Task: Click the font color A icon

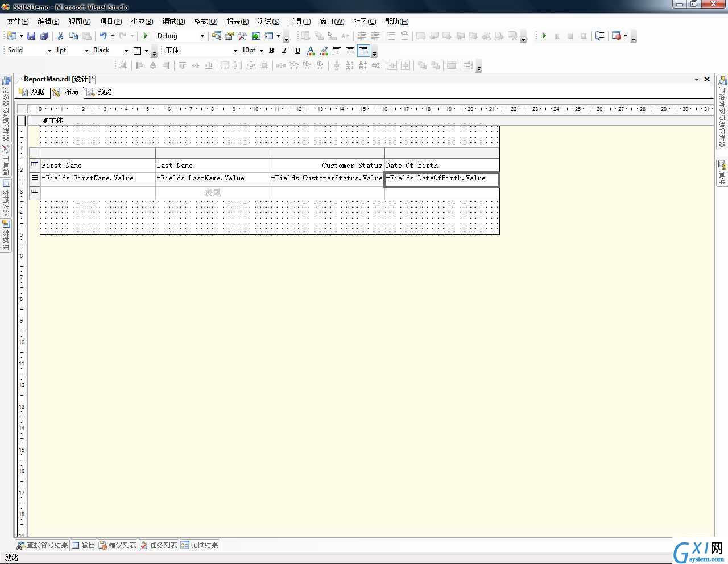Action: [x=311, y=51]
